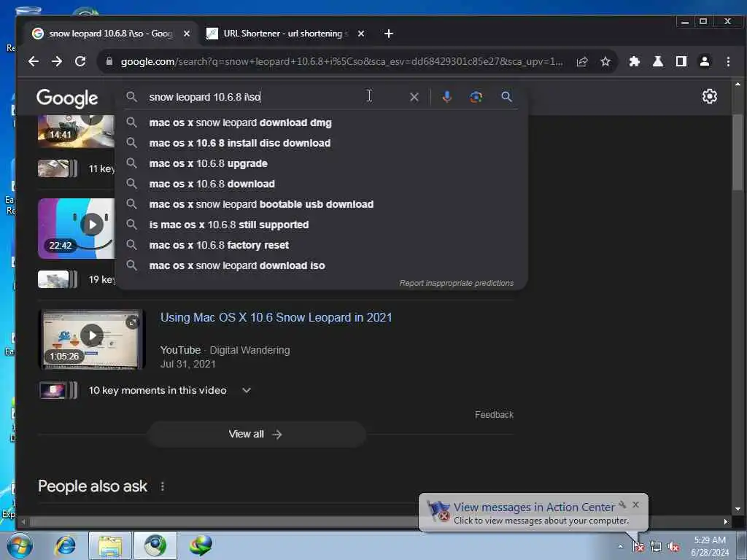Open the 'People also ask' three-dot options
The width and height of the screenshot is (747, 560).
point(163,486)
